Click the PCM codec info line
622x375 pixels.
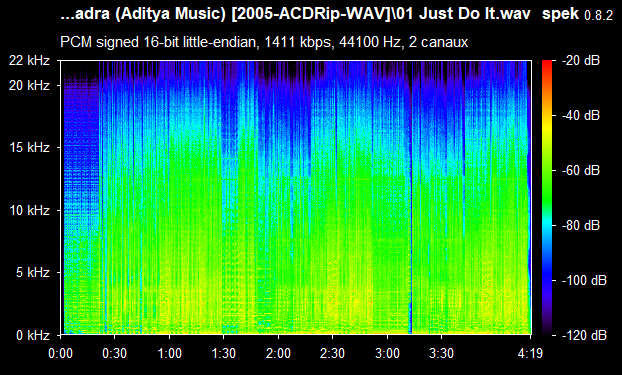click(264, 42)
